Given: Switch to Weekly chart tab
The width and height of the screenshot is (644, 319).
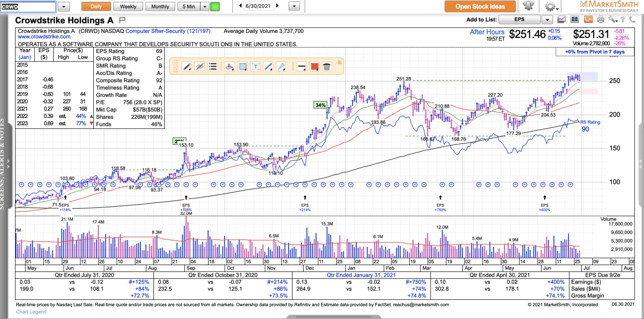Looking at the screenshot, I should pyautogui.click(x=128, y=6).
